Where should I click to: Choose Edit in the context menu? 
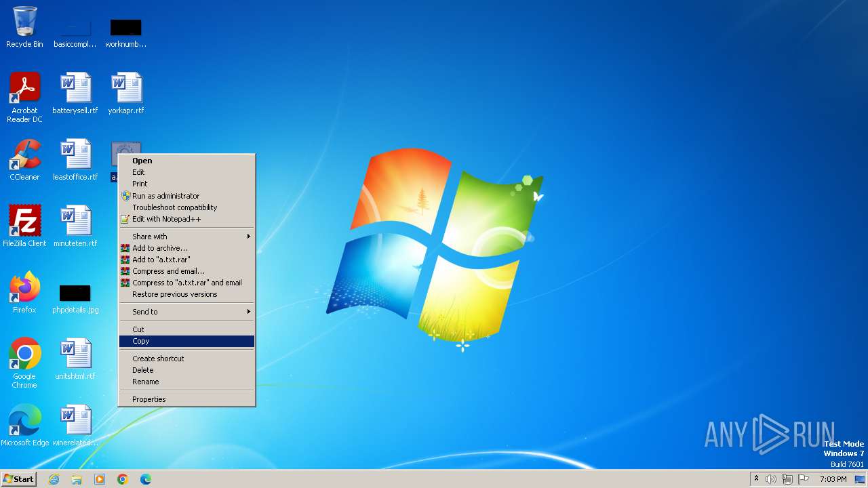pos(186,172)
